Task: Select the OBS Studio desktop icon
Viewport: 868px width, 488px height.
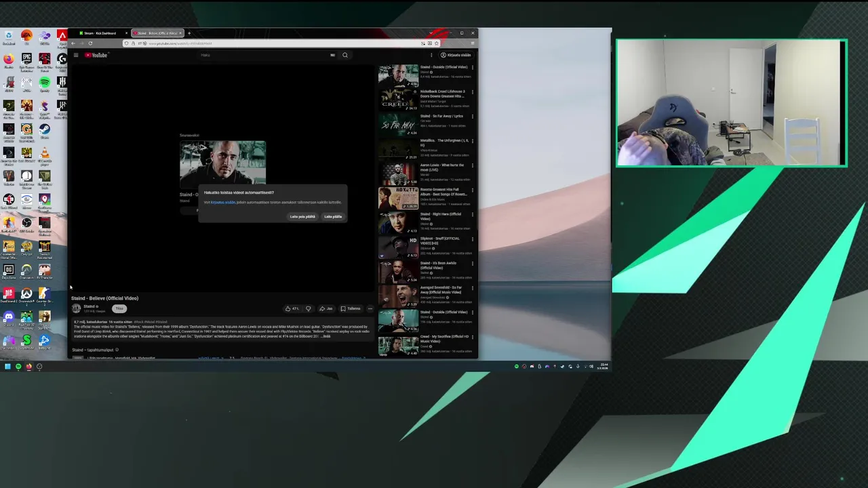Action: (x=26, y=226)
